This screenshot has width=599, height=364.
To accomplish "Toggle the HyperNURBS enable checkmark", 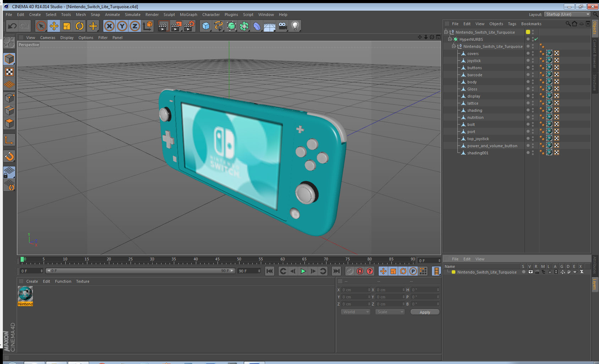I will point(536,39).
